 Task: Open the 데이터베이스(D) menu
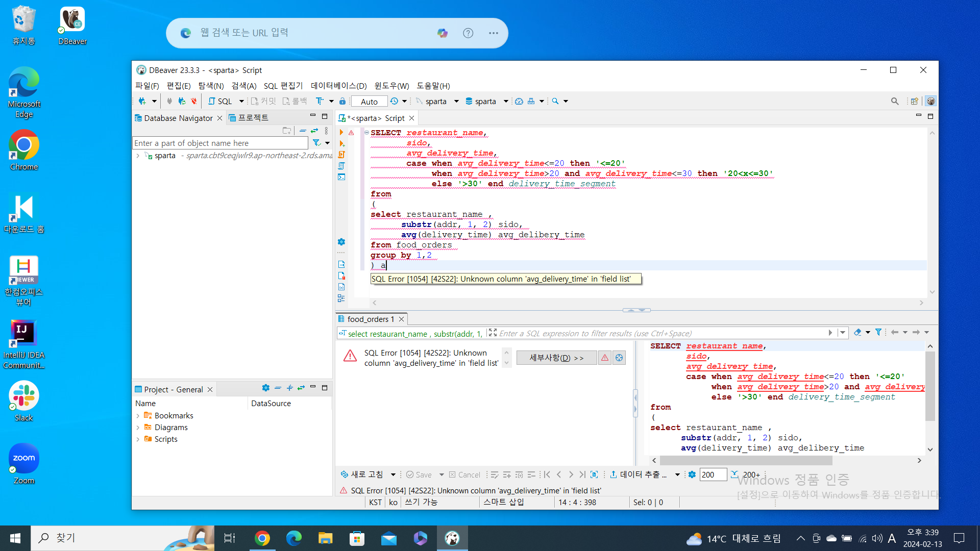339,86
